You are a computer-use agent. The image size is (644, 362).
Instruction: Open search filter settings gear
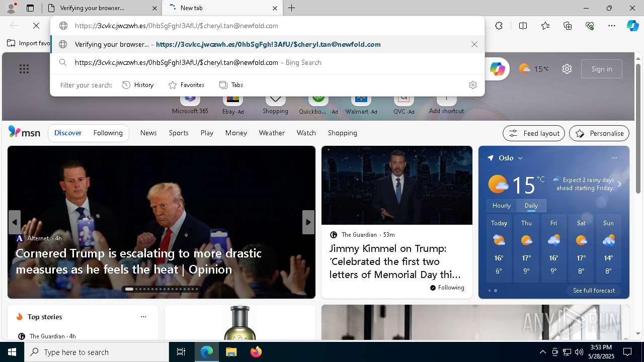tap(472, 85)
